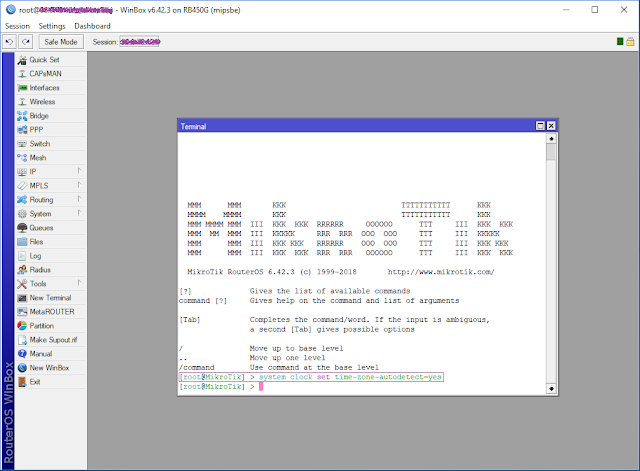Open the Session menu
Image resolution: width=640 pixels, height=471 pixels.
(17, 26)
